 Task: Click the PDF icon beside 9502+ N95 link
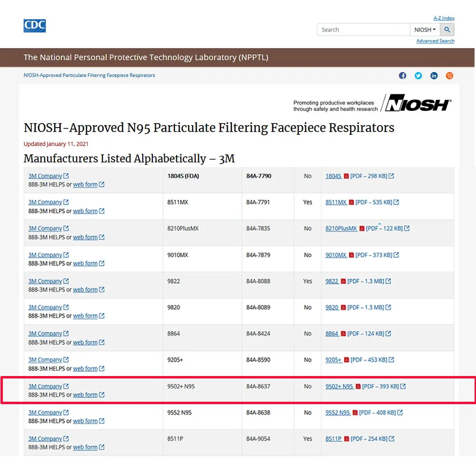358,387
